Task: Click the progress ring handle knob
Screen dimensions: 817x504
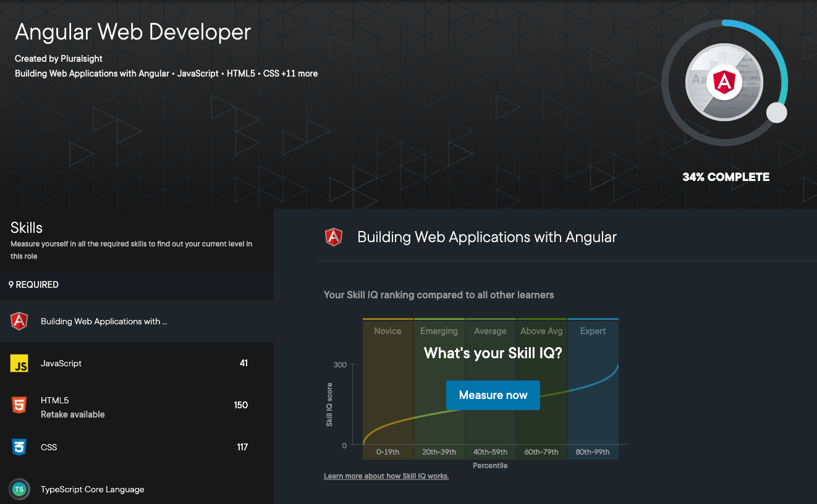Action: [x=776, y=113]
